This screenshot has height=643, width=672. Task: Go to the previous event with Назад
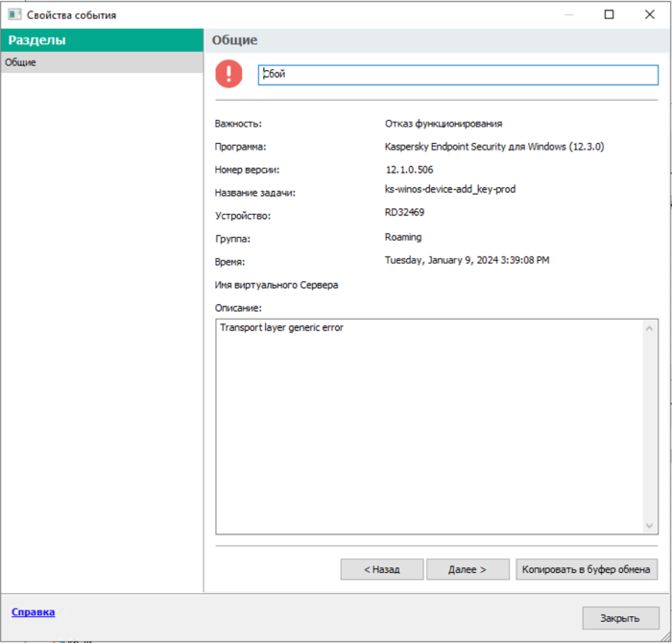tap(382, 569)
